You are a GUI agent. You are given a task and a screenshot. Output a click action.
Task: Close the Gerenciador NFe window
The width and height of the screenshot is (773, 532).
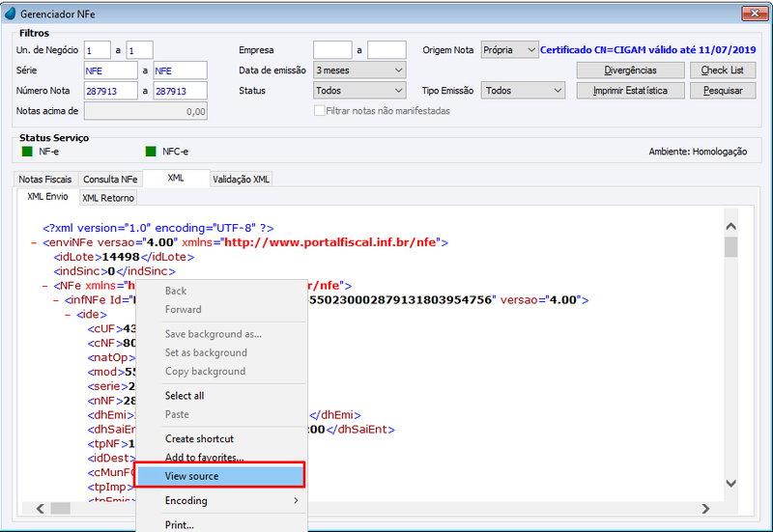click(x=755, y=14)
